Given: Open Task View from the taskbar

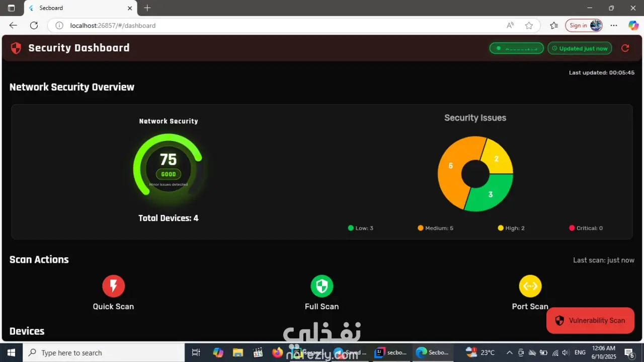Looking at the screenshot, I should (x=196, y=352).
